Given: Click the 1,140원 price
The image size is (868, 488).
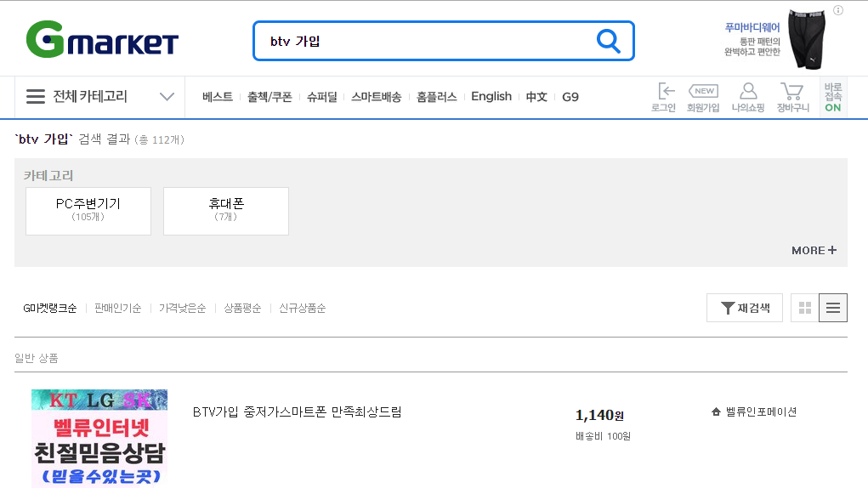Looking at the screenshot, I should pos(599,415).
